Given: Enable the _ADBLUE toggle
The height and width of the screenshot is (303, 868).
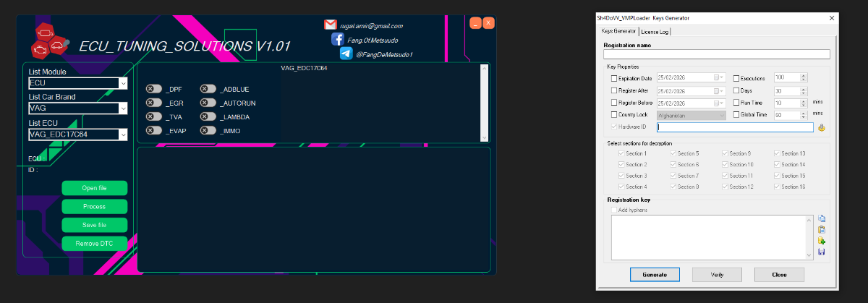Looking at the screenshot, I should [x=208, y=89].
